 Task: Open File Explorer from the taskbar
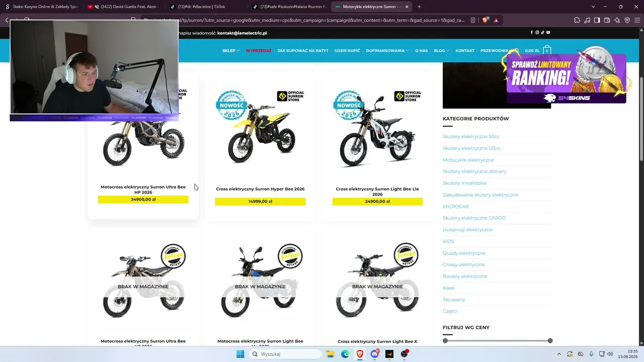(x=330, y=354)
